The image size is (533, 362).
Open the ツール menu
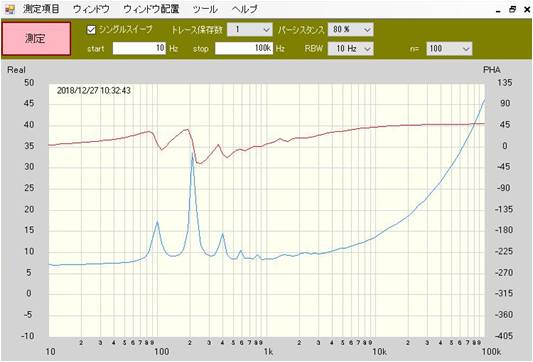click(x=205, y=9)
